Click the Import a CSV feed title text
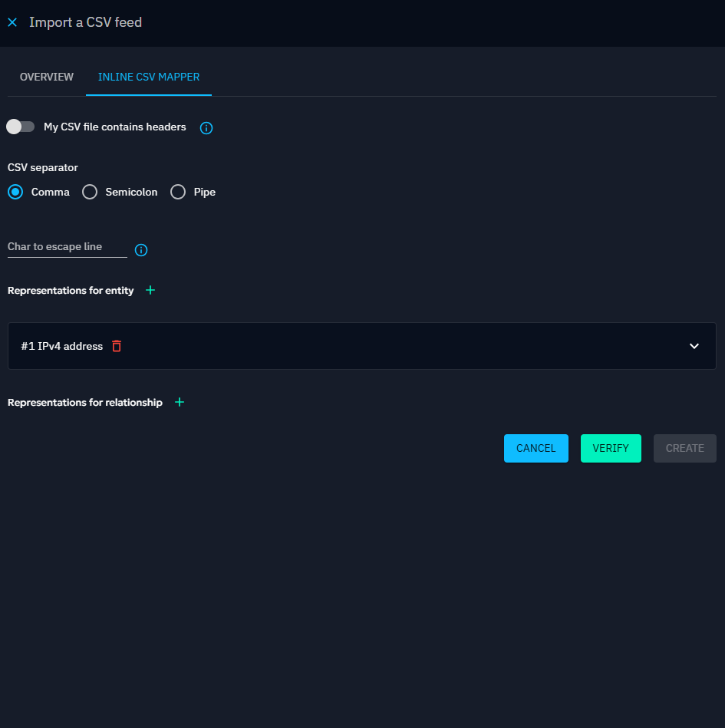 tap(85, 22)
